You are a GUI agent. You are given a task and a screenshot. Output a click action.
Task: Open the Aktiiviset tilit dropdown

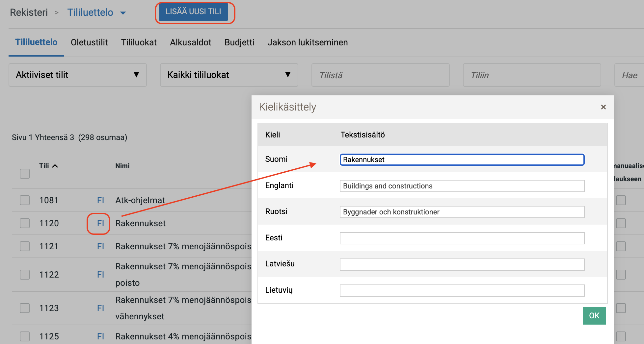78,75
